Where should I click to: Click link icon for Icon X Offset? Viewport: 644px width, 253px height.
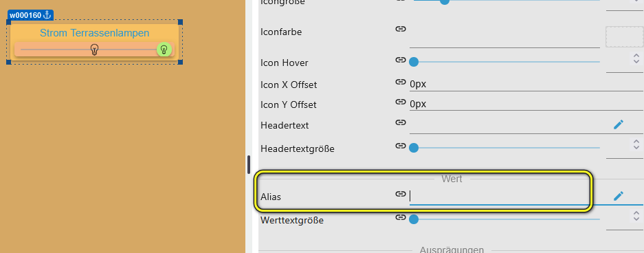[x=401, y=82]
